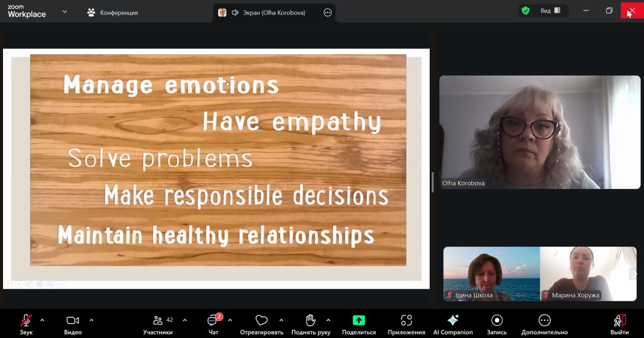
Task: Click the green encryption shield icon
Action: point(526,11)
